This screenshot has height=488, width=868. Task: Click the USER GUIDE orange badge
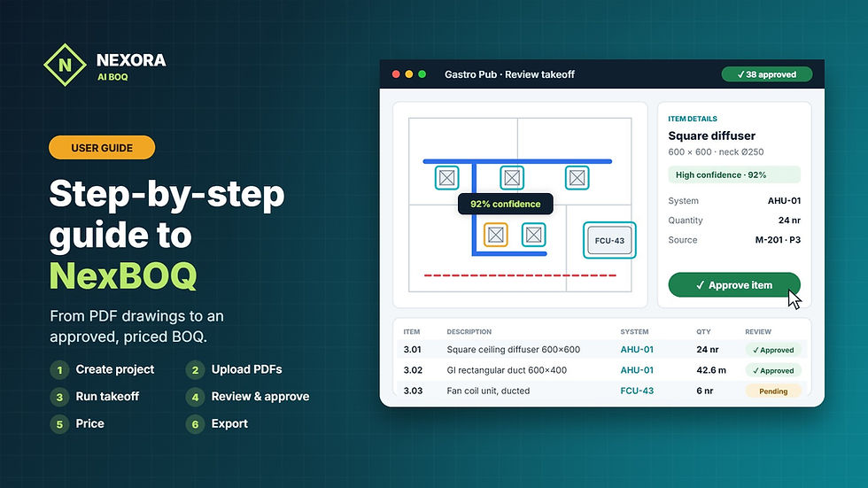(x=102, y=148)
